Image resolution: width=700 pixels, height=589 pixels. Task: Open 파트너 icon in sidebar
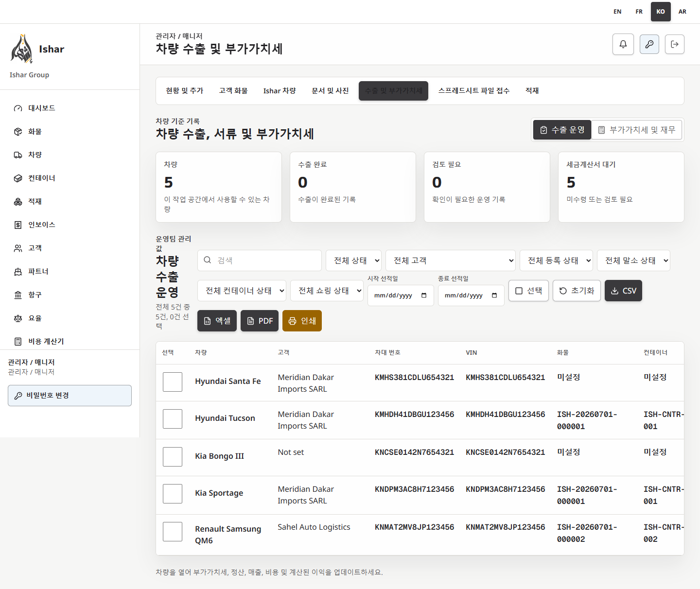[x=18, y=272]
